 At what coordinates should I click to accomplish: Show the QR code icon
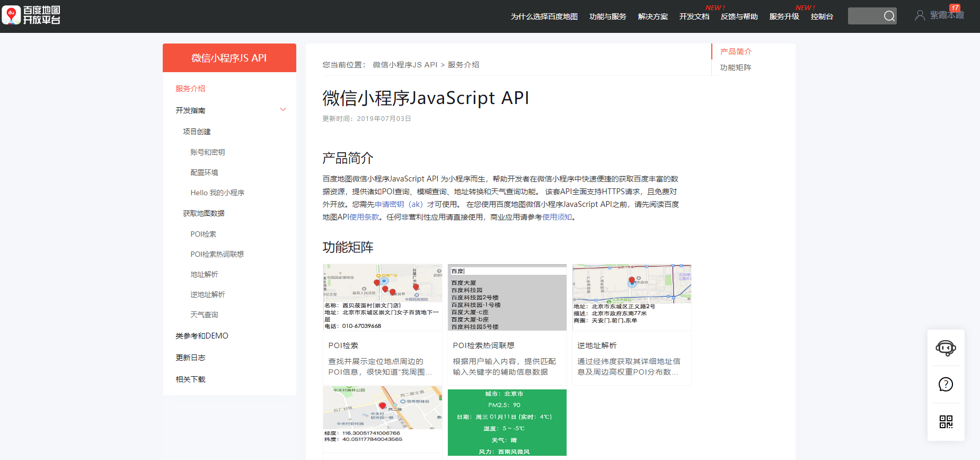(x=946, y=422)
